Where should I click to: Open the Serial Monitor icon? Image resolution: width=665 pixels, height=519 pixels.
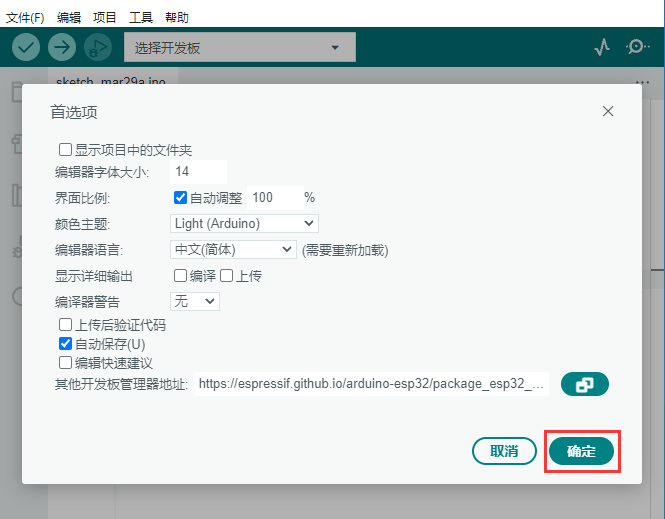(x=637, y=47)
